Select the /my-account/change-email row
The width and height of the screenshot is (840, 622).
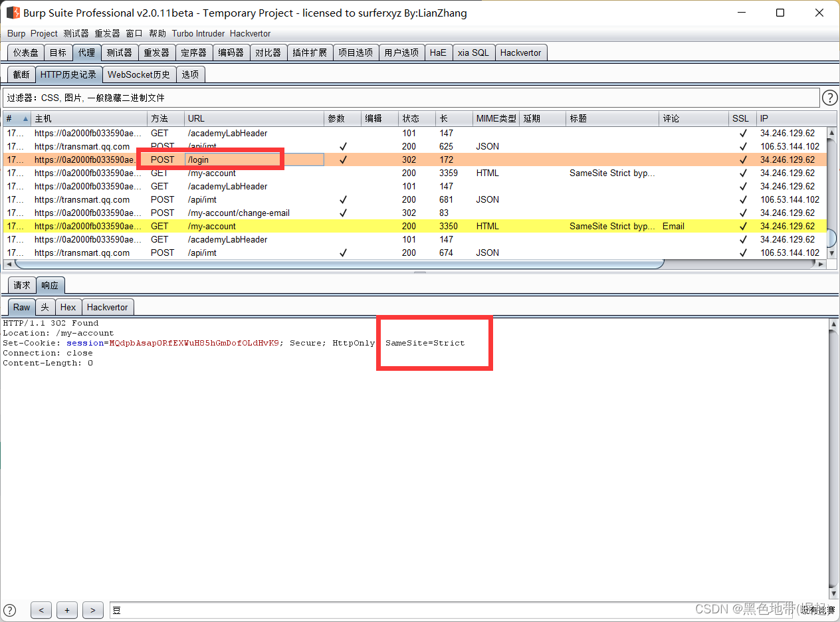point(415,213)
